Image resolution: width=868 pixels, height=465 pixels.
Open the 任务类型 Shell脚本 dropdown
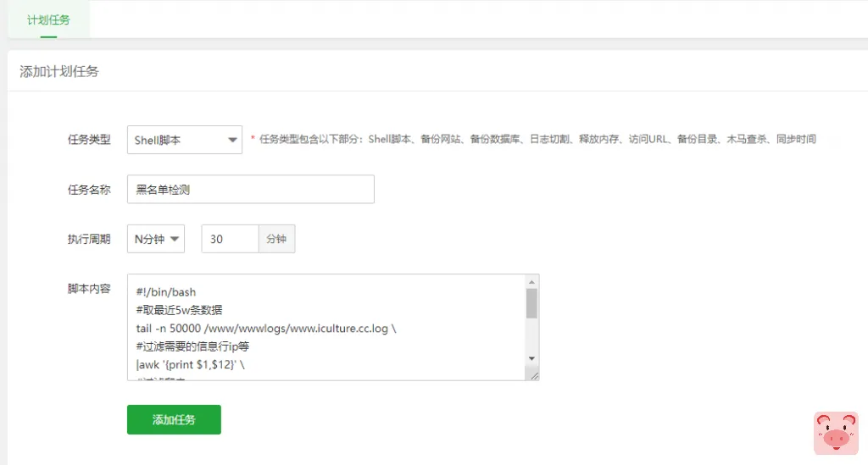(x=184, y=140)
